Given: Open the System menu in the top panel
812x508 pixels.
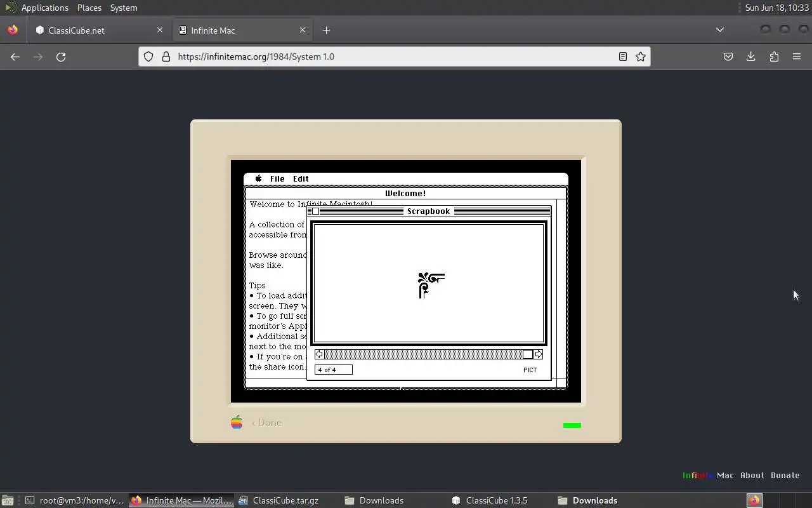Looking at the screenshot, I should coord(124,8).
